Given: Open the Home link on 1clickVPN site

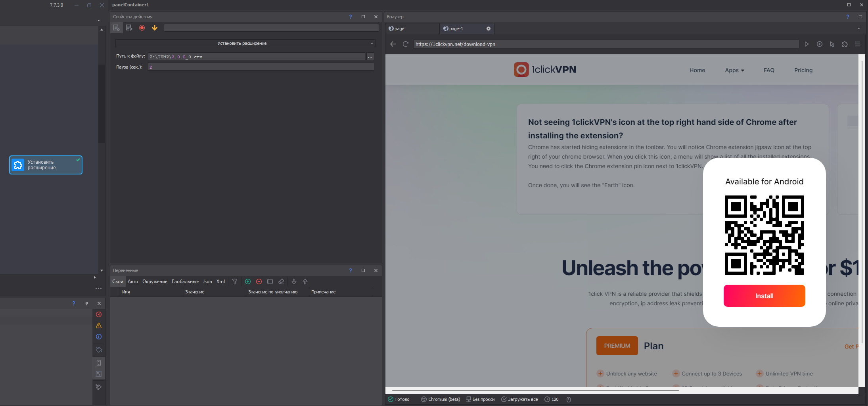Looking at the screenshot, I should click(697, 70).
